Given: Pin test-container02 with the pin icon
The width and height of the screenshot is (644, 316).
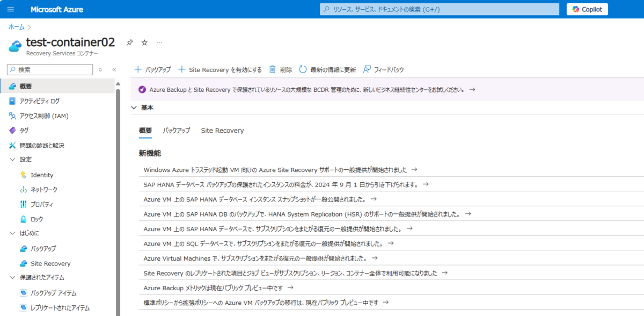Looking at the screenshot, I should (129, 42).
